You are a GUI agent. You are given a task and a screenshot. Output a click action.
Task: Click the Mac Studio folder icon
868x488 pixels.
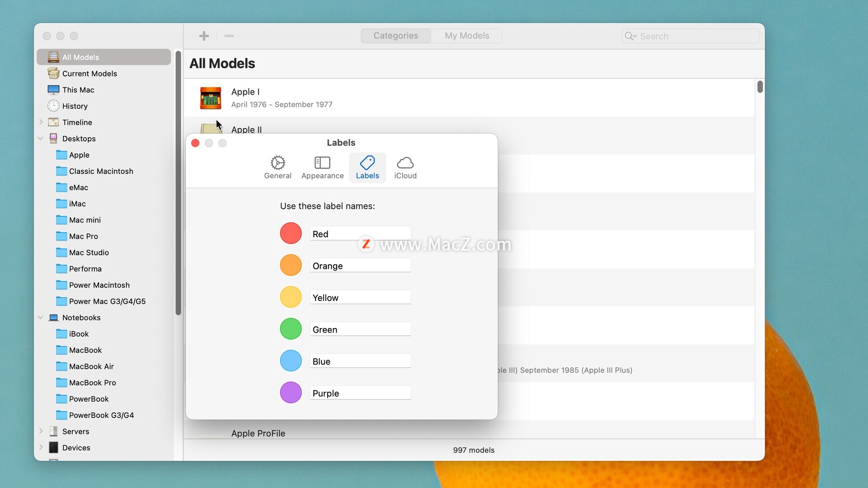(x=61, y=253)
